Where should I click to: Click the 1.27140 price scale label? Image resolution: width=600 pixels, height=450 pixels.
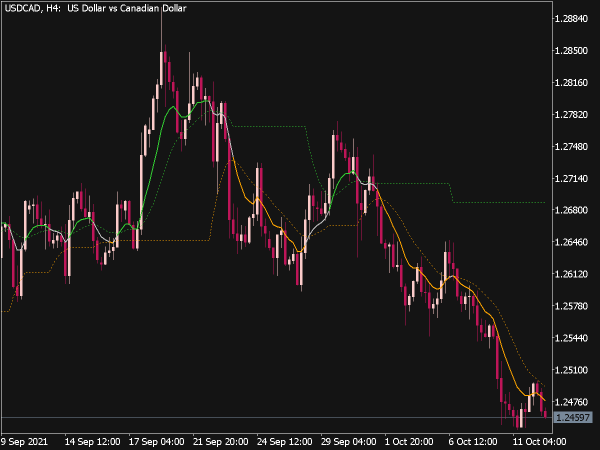(x=571, y=178)
